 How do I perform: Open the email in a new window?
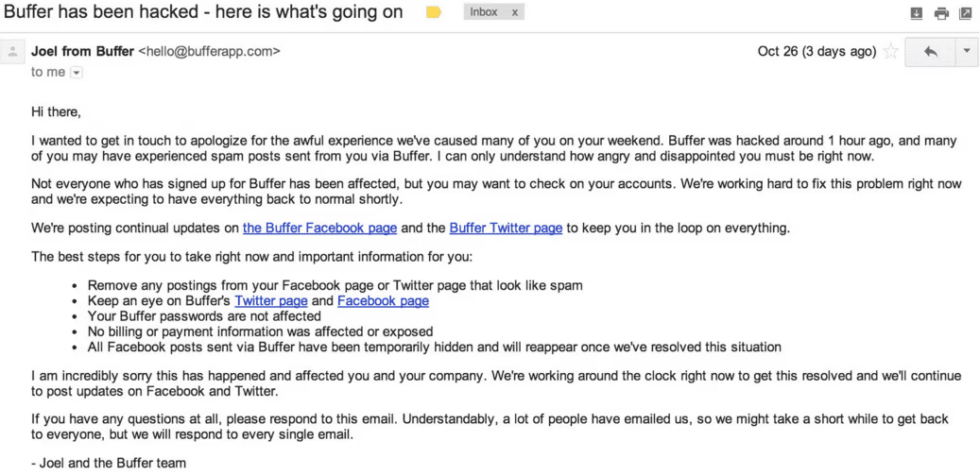point(966,13)
